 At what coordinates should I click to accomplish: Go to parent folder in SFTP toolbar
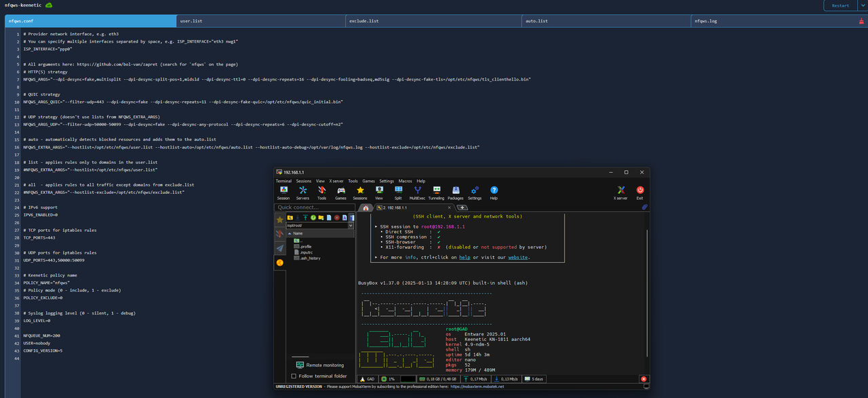[290, 218]
